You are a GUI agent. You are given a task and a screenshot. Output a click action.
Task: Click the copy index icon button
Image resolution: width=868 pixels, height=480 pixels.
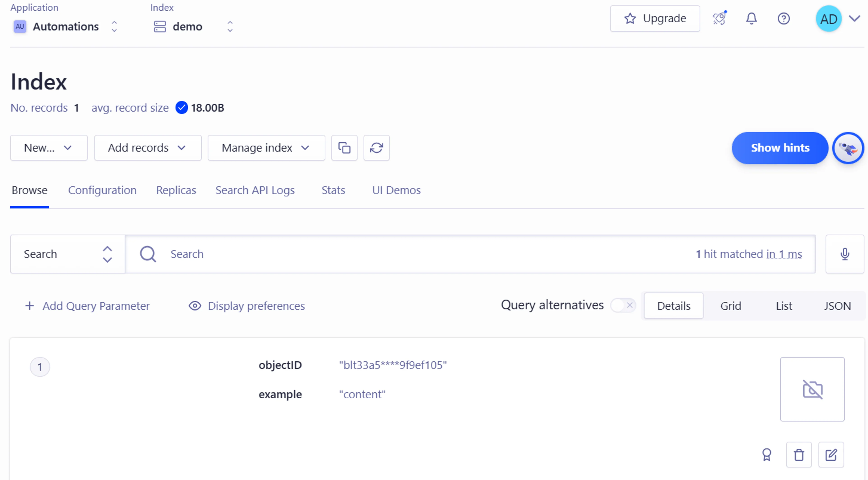pyautogui.click(x=344, y=148)
